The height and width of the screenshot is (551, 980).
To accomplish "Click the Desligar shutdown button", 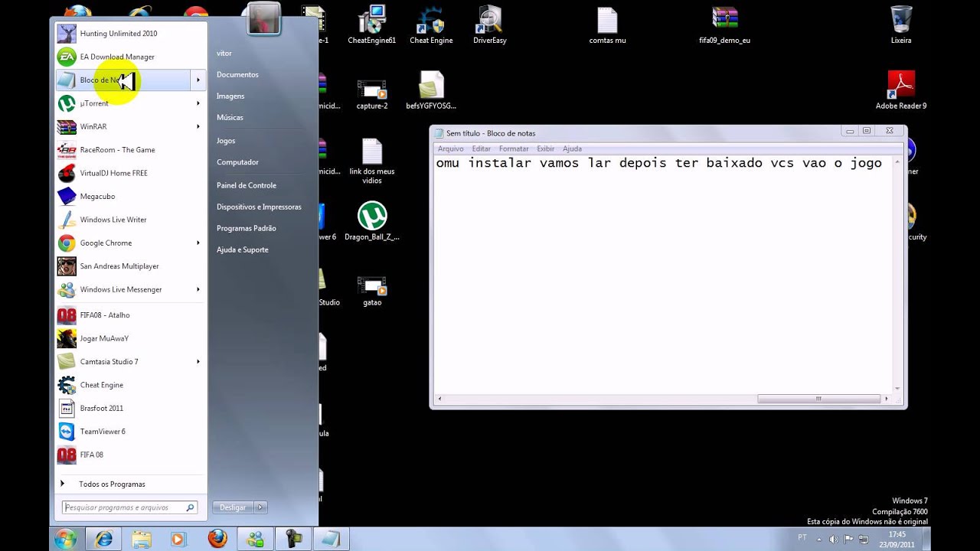I will coord(233,507).
